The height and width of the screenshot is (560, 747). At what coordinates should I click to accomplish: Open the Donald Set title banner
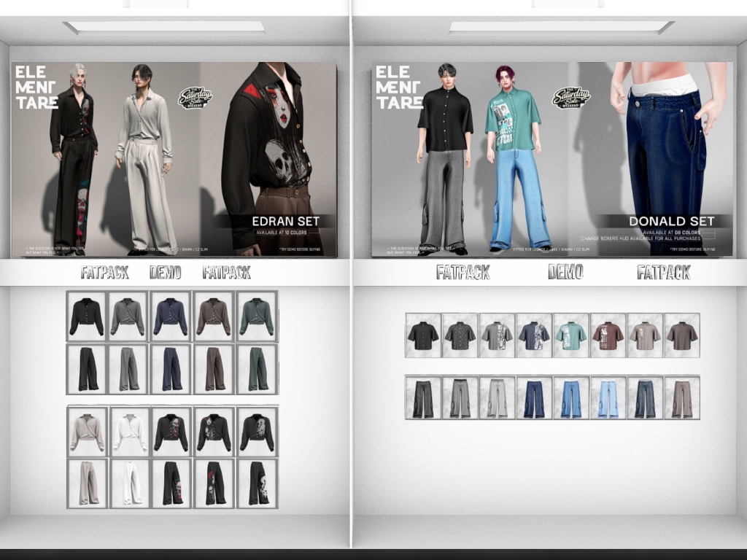click(x=670, y=221)
